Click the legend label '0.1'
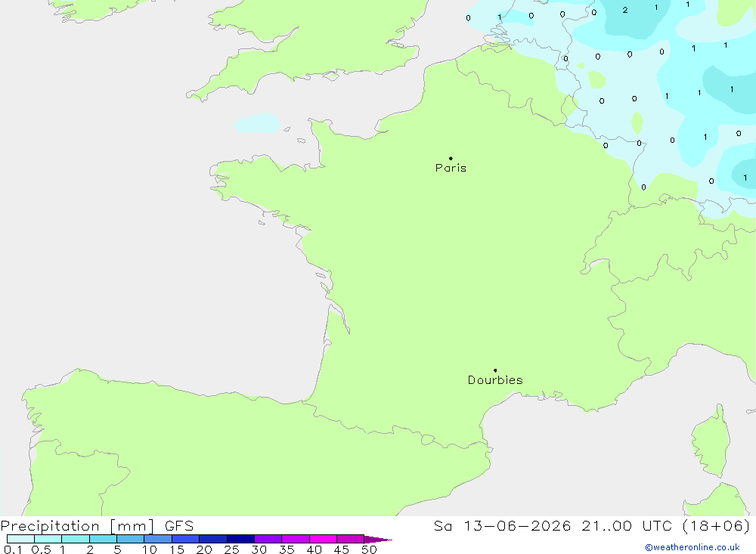The height and width of the screenshot is (554, 756). [x=13, y=549]
